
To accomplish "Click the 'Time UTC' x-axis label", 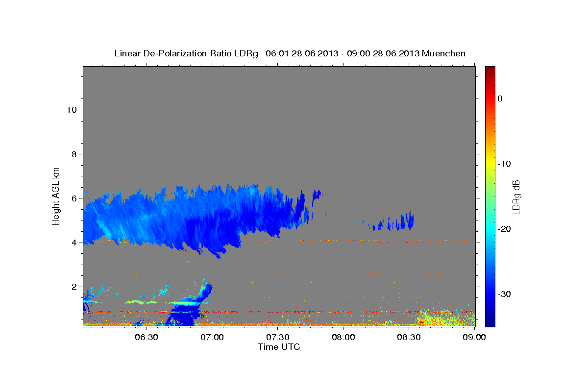I will click(x=279, y=347).
